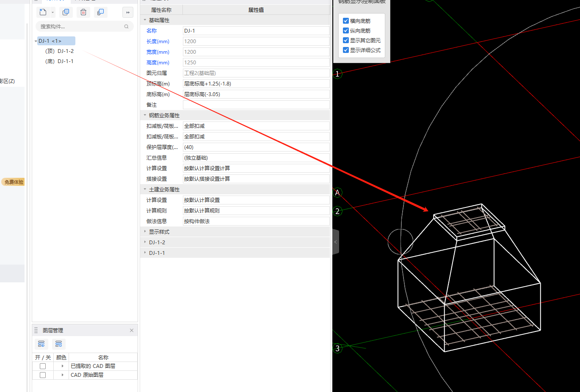580x392 pixels.
Task: Click the 顶标高(m) value field
Action: click(256, 83)
